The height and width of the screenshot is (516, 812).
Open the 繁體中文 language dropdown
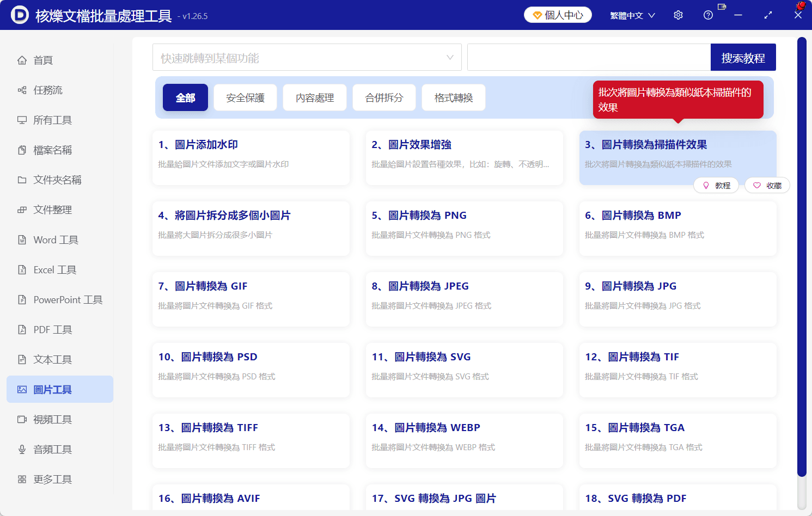(x=632, y=15)
